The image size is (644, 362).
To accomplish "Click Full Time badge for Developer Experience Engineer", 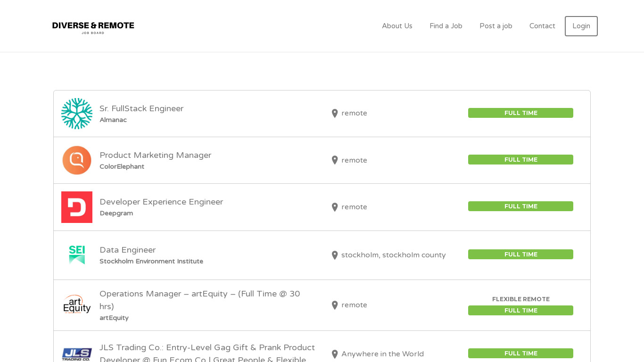I will pos(520,206).
